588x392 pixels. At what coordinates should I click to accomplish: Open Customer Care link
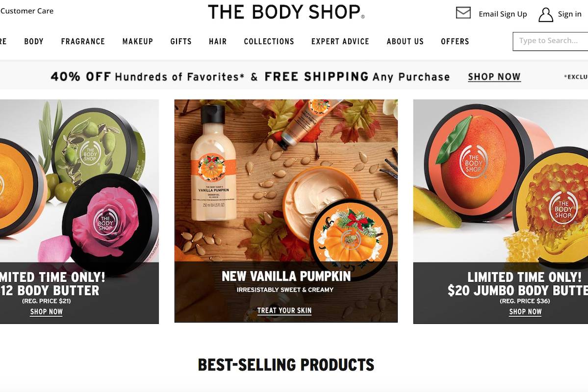point(26,11)
